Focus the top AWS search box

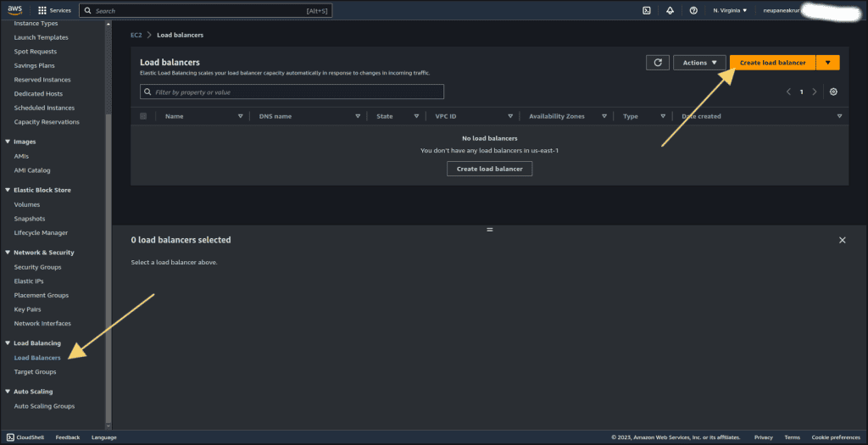click(x=205, y=10)
